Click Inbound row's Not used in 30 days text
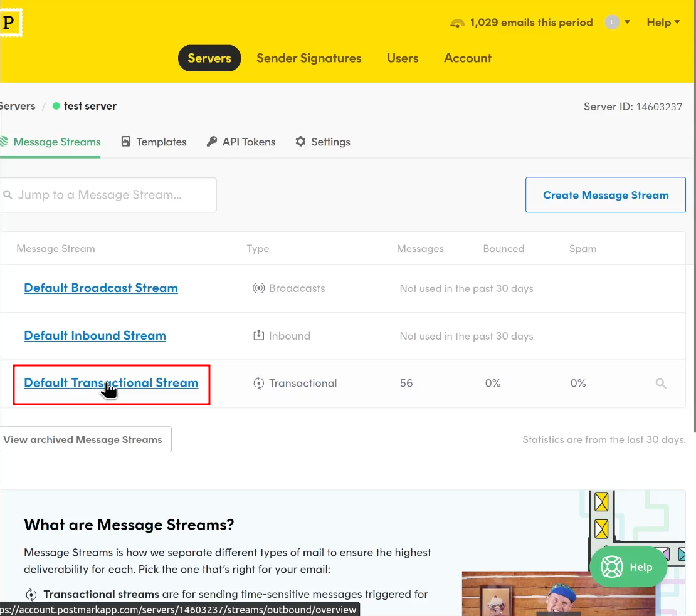The image size is (696, 616). click(x=467, y=336)
